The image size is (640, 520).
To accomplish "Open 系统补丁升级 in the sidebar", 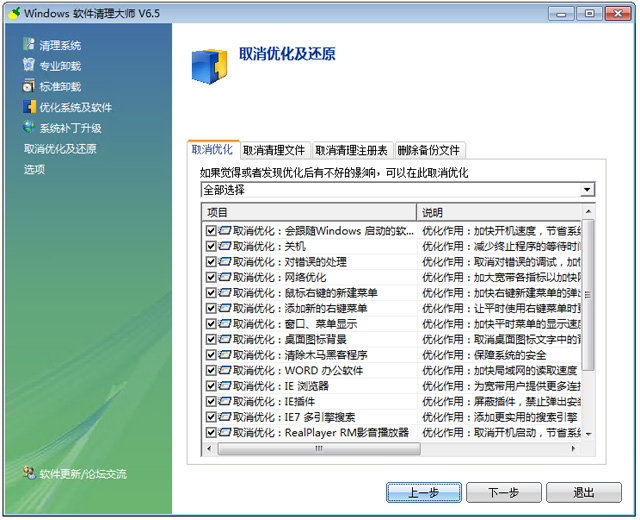I will pos(70,128).
